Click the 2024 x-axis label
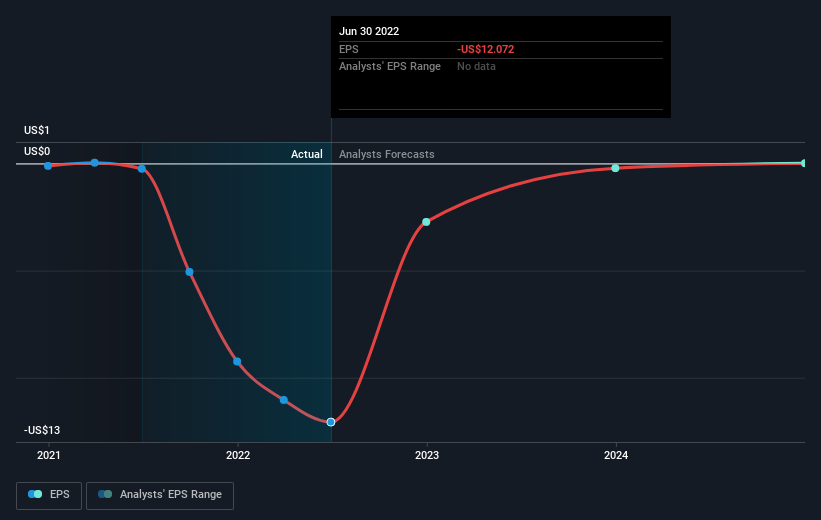The image size is (821, 520). coord(616,456)
